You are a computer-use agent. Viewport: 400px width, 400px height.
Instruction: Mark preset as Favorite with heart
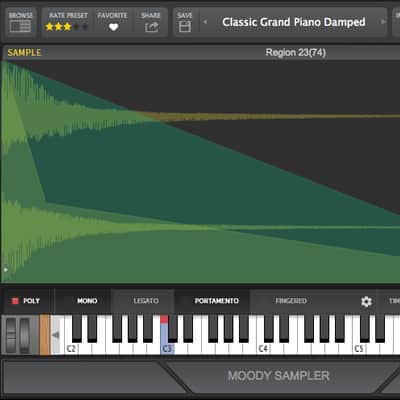pyautogui.click(x=113, y=27)
